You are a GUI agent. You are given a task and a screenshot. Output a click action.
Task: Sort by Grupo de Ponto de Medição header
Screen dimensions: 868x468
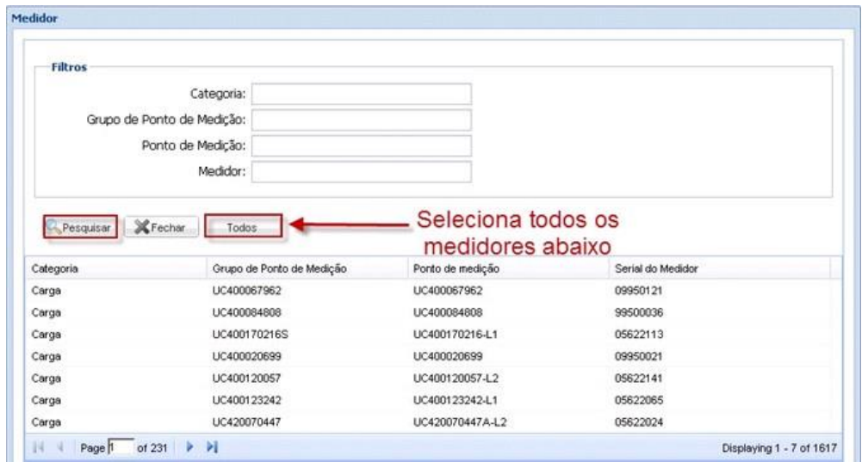[305, 268]
